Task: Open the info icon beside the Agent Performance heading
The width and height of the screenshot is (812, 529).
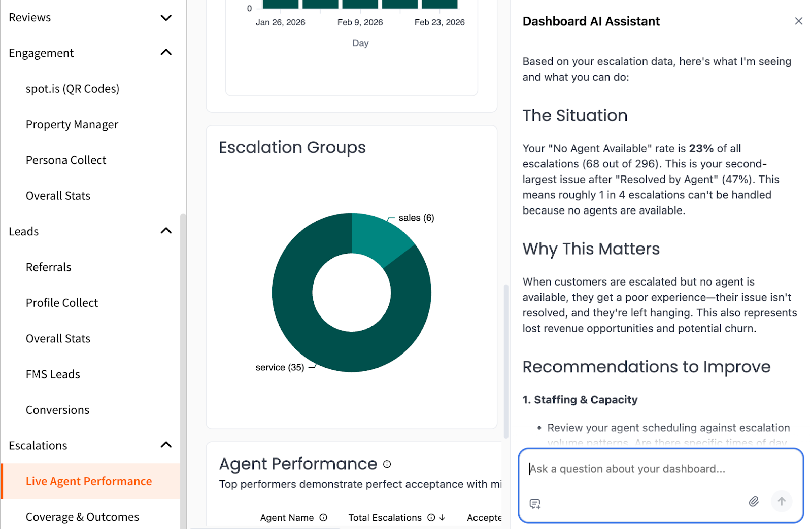Action: 387,464
